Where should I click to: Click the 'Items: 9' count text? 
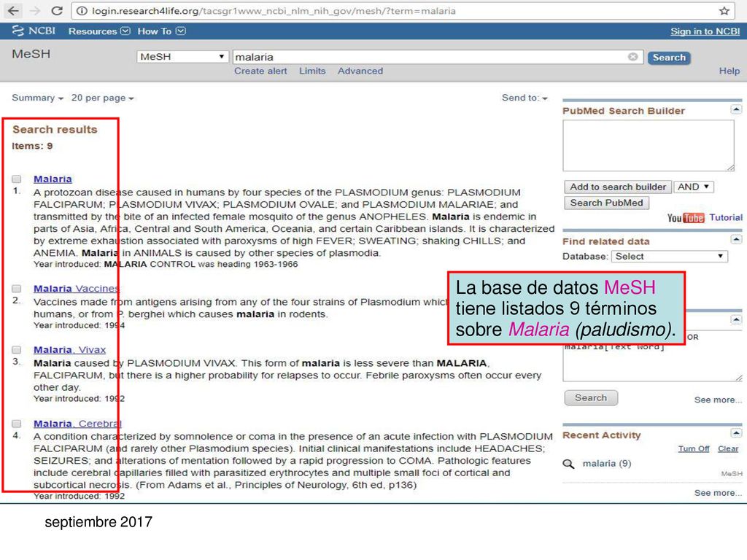pyautogui.click(x=32, y=146)
